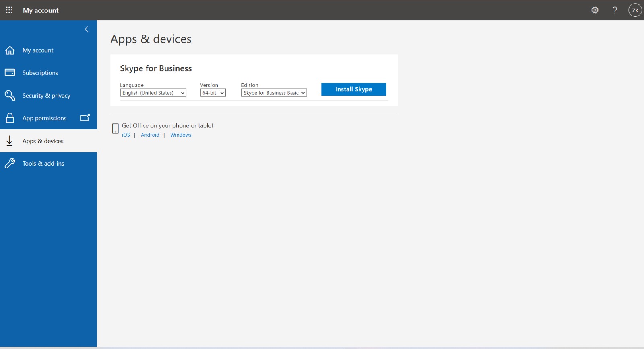
Task: Collapse the sidebar with the chevron arrow
Action: [86, 29]
